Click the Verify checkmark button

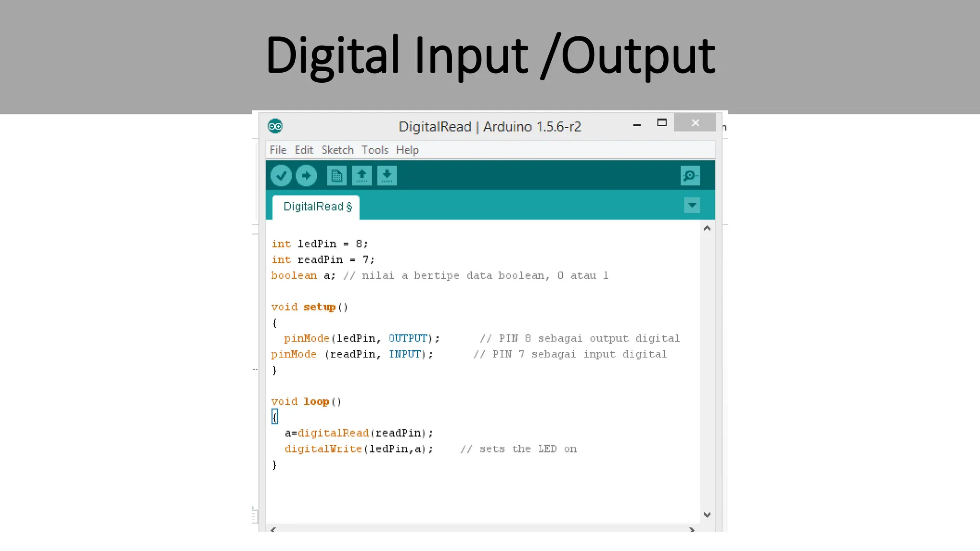tap(281, 176)
